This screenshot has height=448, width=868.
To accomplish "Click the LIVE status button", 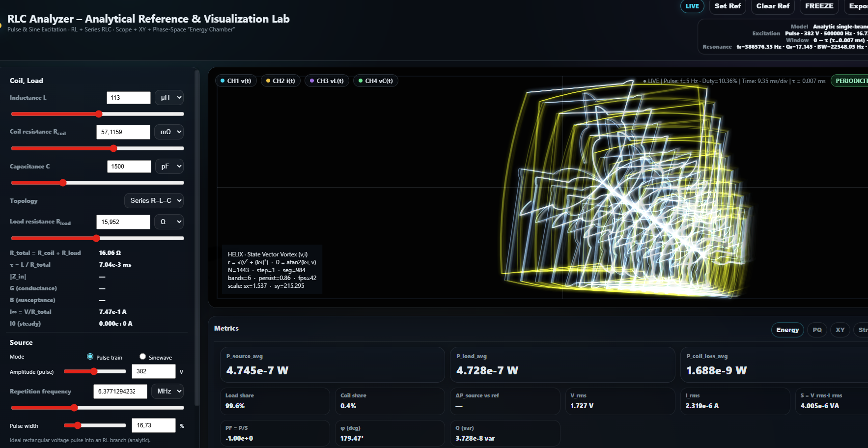I will point(692,6).
